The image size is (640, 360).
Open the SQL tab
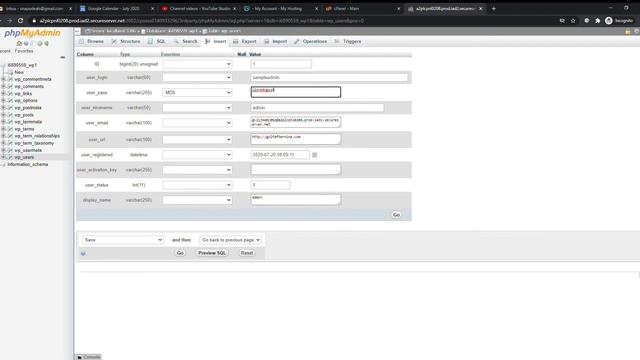tap(157, 41)
